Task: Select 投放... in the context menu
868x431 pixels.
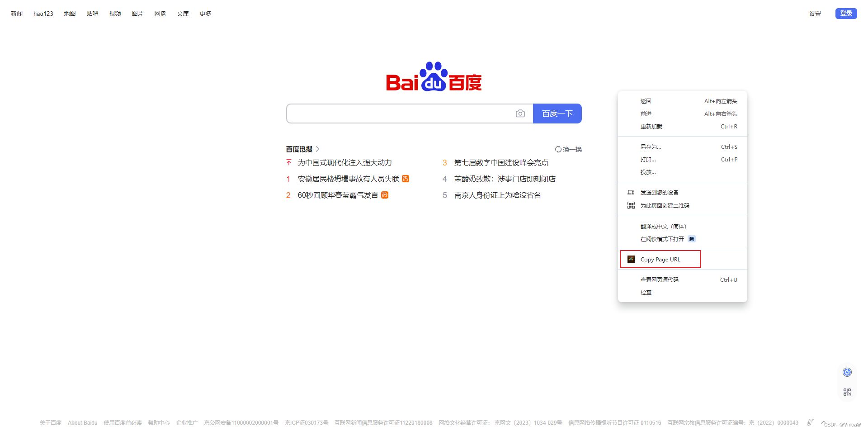Action: (683, 172)
